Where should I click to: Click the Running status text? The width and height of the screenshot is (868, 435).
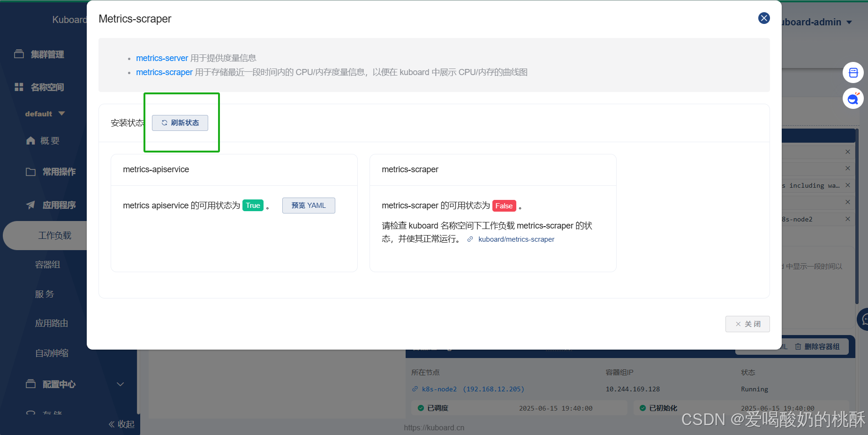(x=755, y=389)
